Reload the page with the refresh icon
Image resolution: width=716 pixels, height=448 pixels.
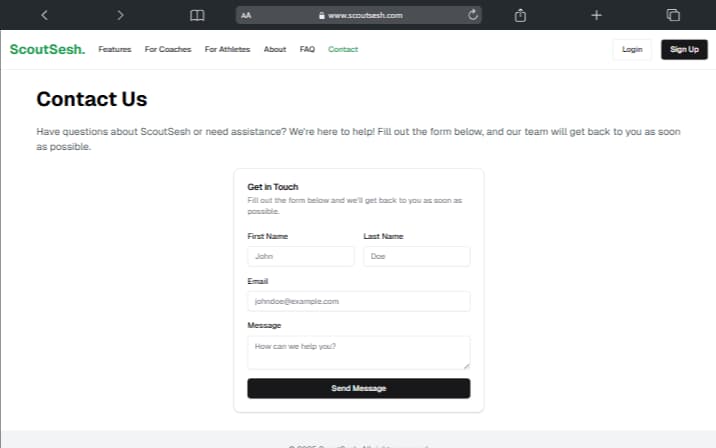(x=473, y=15)
